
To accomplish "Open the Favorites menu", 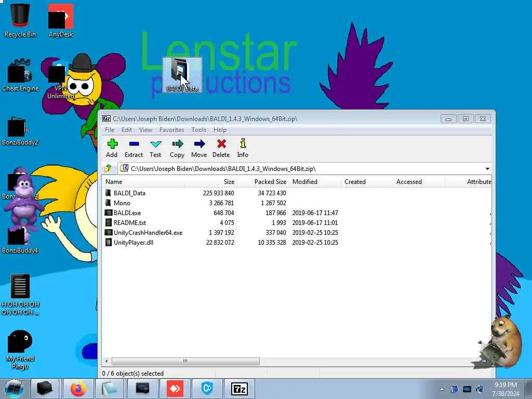I will point(171,130).
